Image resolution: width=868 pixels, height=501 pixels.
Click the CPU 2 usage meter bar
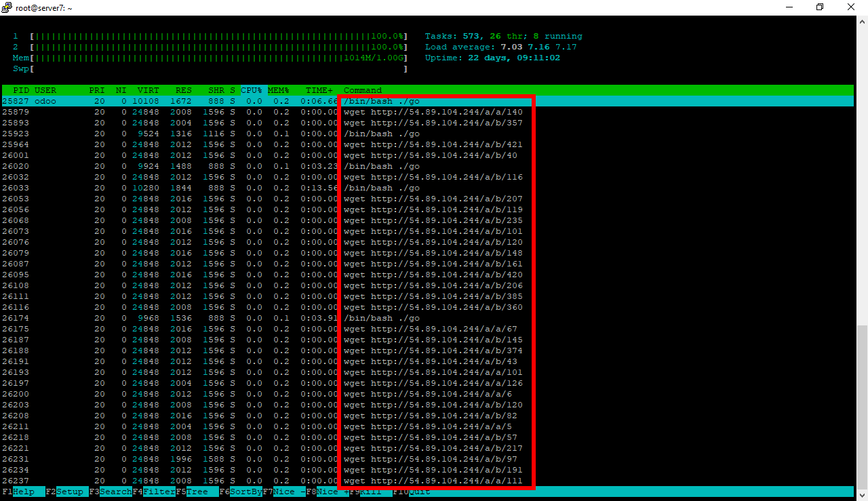pyautogui.click(x=218, y=47)
